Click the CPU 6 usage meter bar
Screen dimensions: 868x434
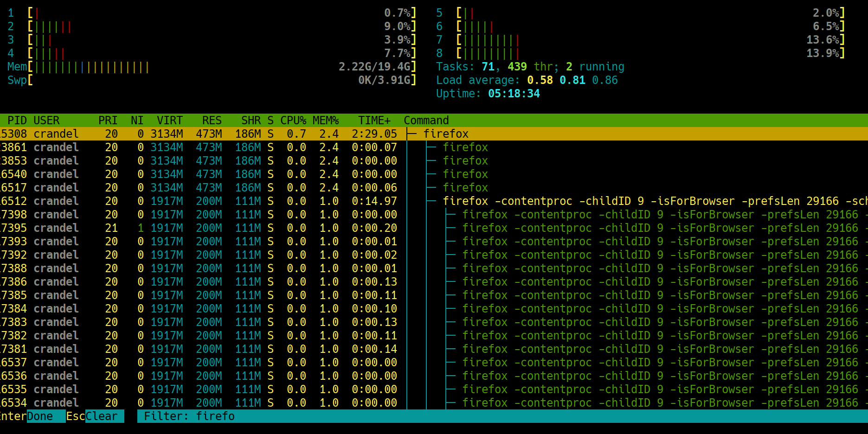coord(641,26)
